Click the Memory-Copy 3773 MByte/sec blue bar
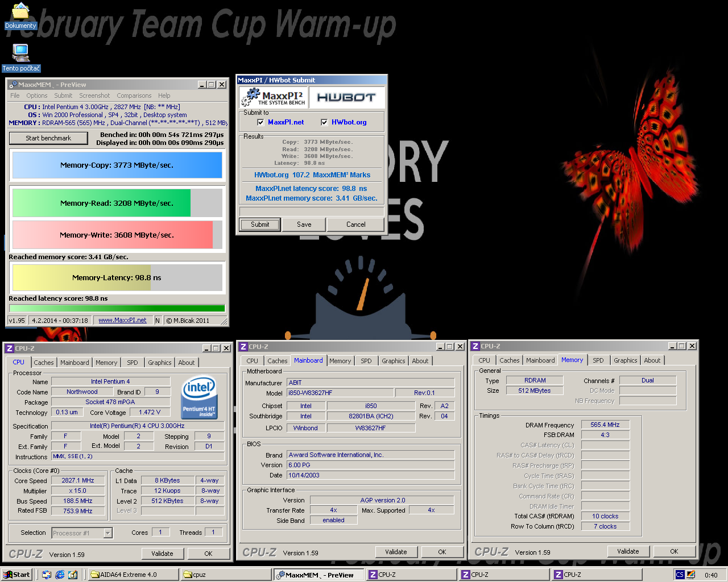Screen dimensions: 728x582 pyautogui.click(x=117, y=165)
